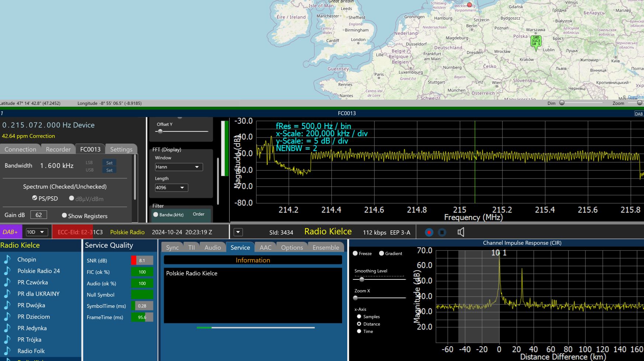Click the Gain dB input field

(x=39, y=215)
